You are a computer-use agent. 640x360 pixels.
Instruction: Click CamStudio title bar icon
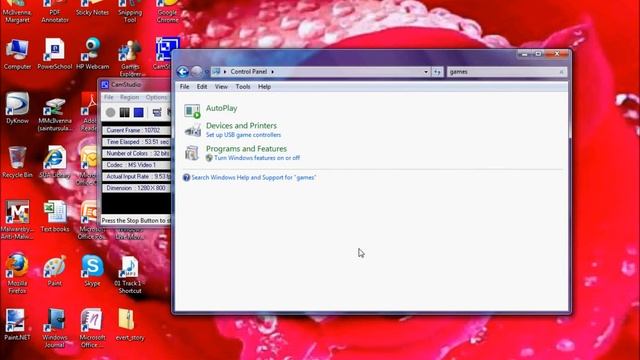point(105,84)
